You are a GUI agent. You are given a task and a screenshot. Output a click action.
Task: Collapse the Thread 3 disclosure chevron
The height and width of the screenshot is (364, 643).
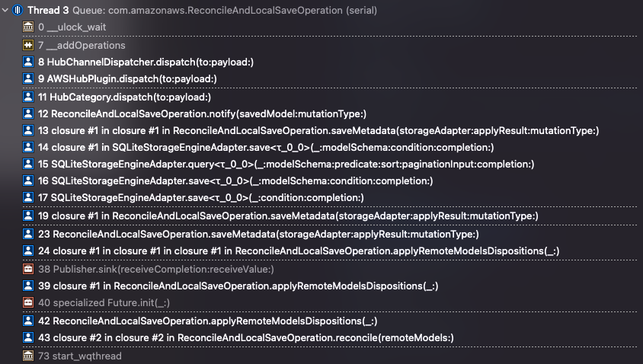click(x=5, y=10)
